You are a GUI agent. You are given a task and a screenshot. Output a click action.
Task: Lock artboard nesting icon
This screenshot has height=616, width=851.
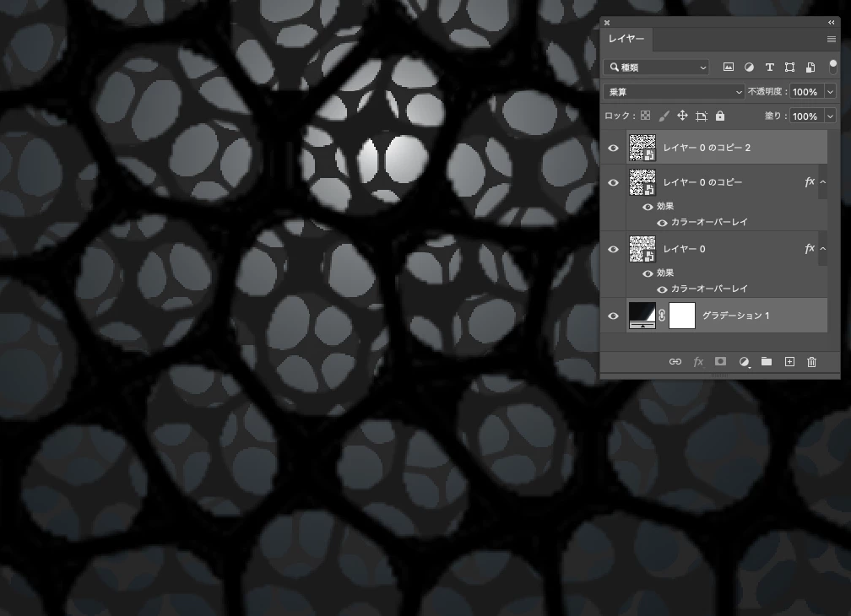click(702, 116)
